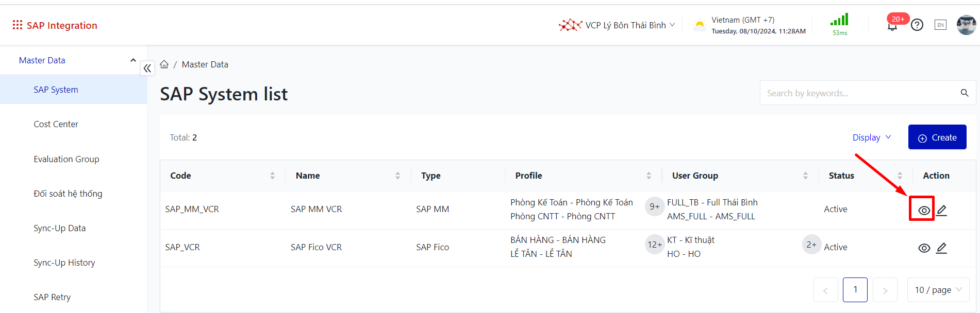Focus the Search by keywords field
Screen dimensions: 980x313
tap(858, 93)
